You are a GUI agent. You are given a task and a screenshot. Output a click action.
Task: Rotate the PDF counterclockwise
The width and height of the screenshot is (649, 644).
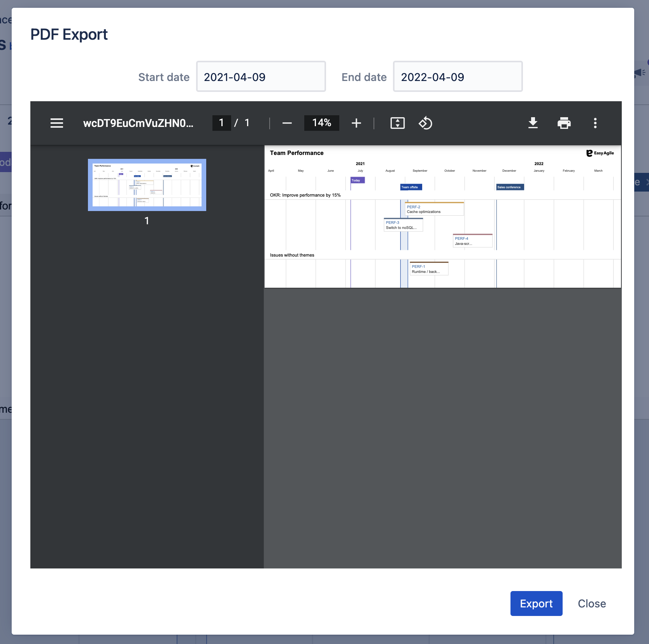pyautogui.click(x=425, y=123)
